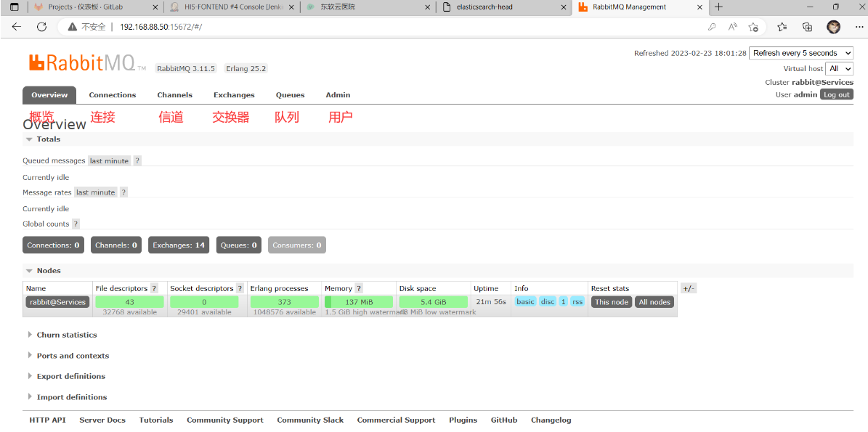The width and height of the screenshot is (868, 432).
Task: Open the Server Docs footer link
Action: tap(102, 420)
